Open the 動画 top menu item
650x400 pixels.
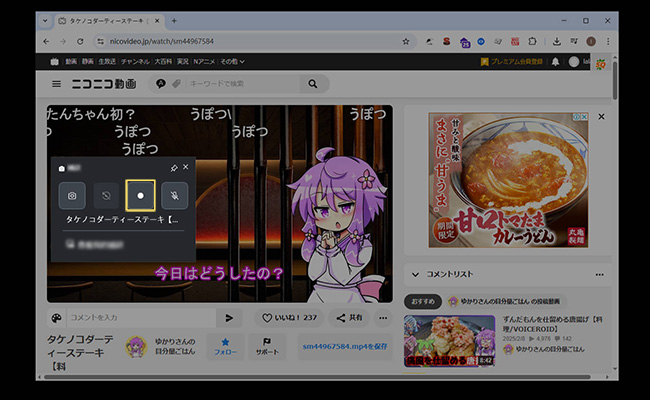point(71,61)
